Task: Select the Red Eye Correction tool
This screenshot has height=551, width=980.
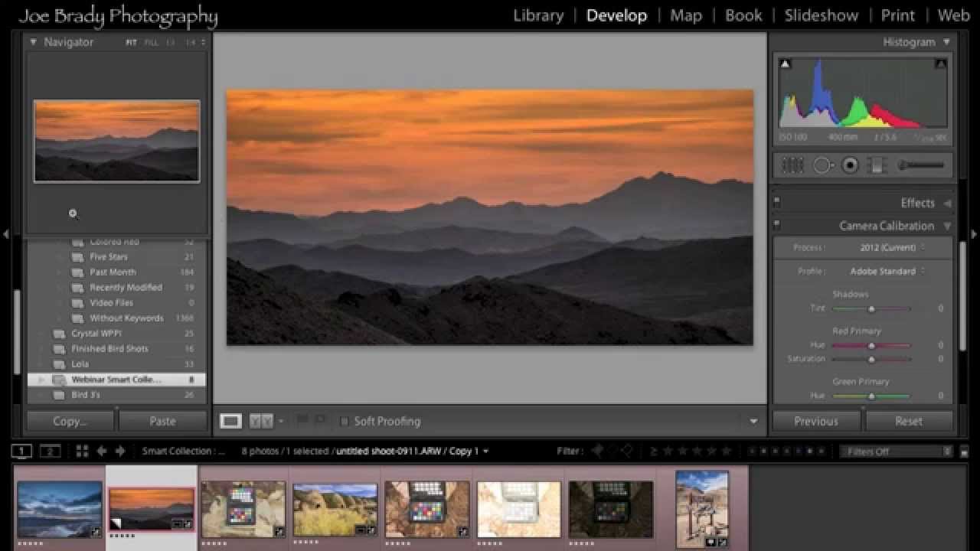Action: point(849,165)
